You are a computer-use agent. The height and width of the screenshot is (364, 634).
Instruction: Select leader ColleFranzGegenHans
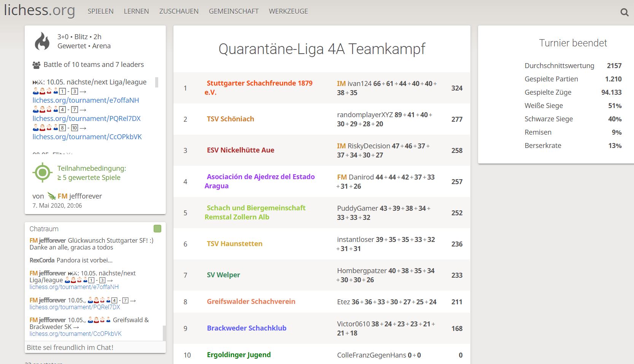pos(372,355)
